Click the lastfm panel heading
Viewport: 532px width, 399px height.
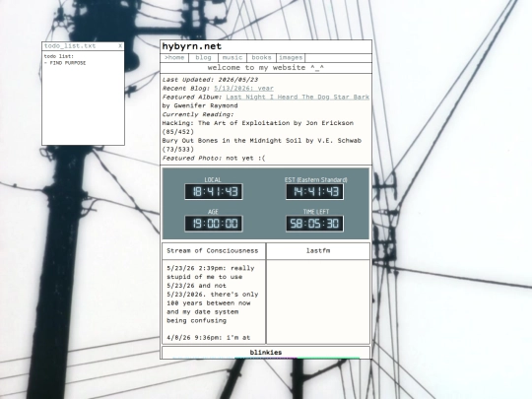pyautogui.click(x=318, y=251)
